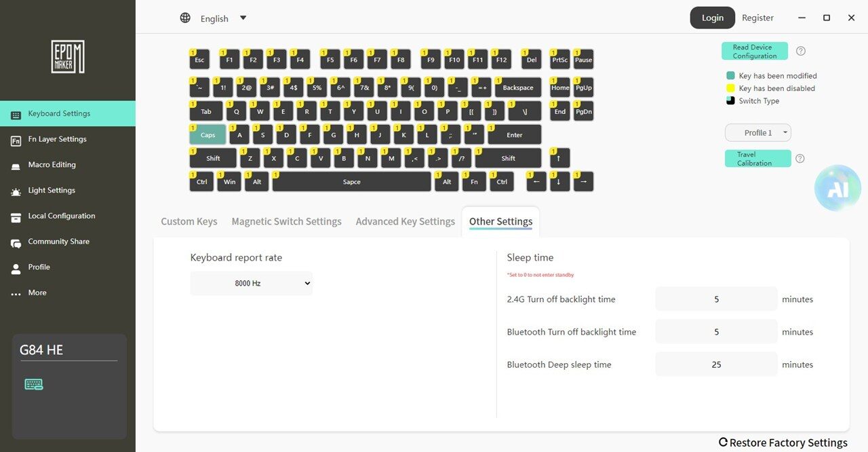868x452 pixels.
Task: Open help icon beside Travel Calibration
Action: pyautogui.click(x=800, y=159)
